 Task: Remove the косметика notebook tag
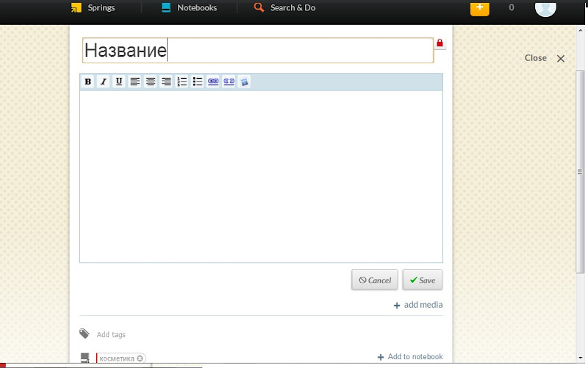[x=140, y=358]
